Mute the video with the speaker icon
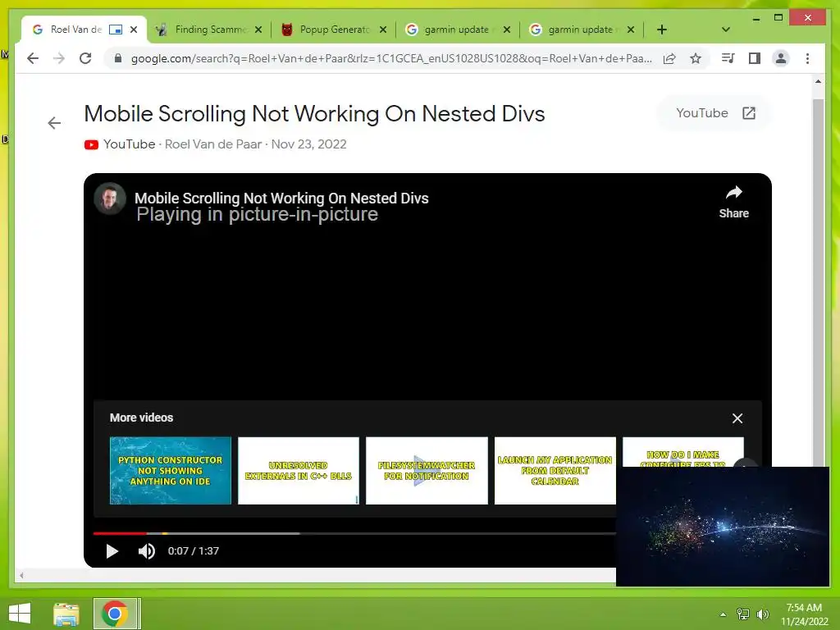This screenshot has height=630, width=840. pos(146,551)
